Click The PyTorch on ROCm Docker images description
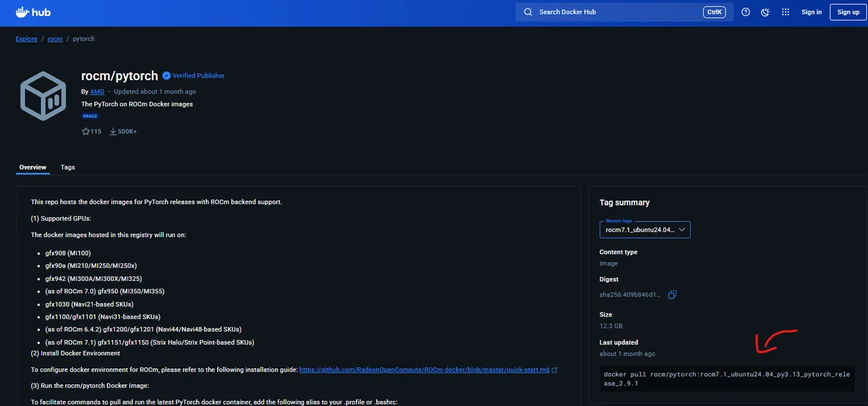This screenshot has width=868, height=406. pos(137,103)
